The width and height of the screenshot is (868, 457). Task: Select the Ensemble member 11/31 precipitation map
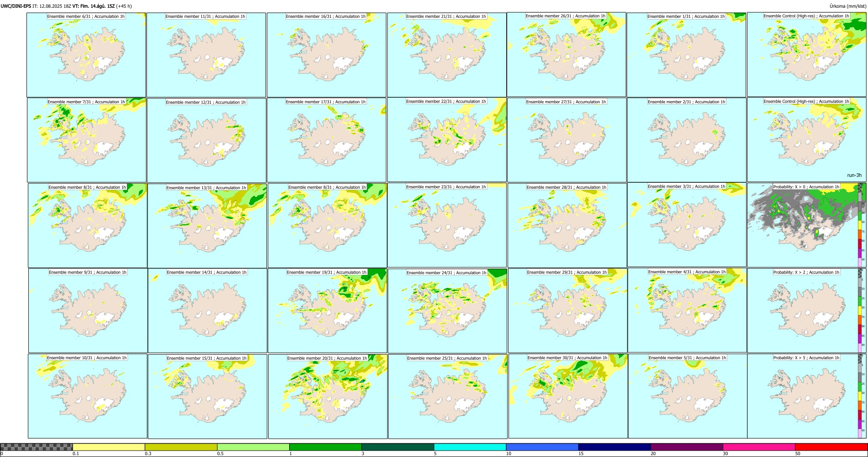point(206,55)
